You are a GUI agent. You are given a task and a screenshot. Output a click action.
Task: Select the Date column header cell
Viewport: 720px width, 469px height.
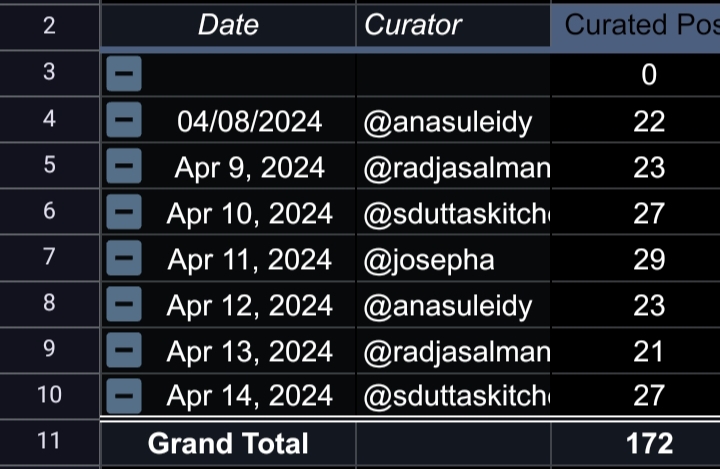coord(228,25)
